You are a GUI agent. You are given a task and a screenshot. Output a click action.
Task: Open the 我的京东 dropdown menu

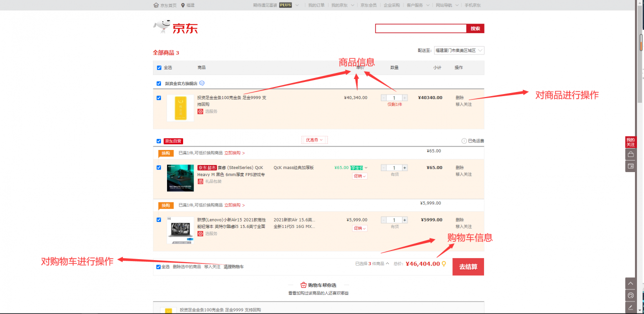pyautogui.click(x=342, y=5)
